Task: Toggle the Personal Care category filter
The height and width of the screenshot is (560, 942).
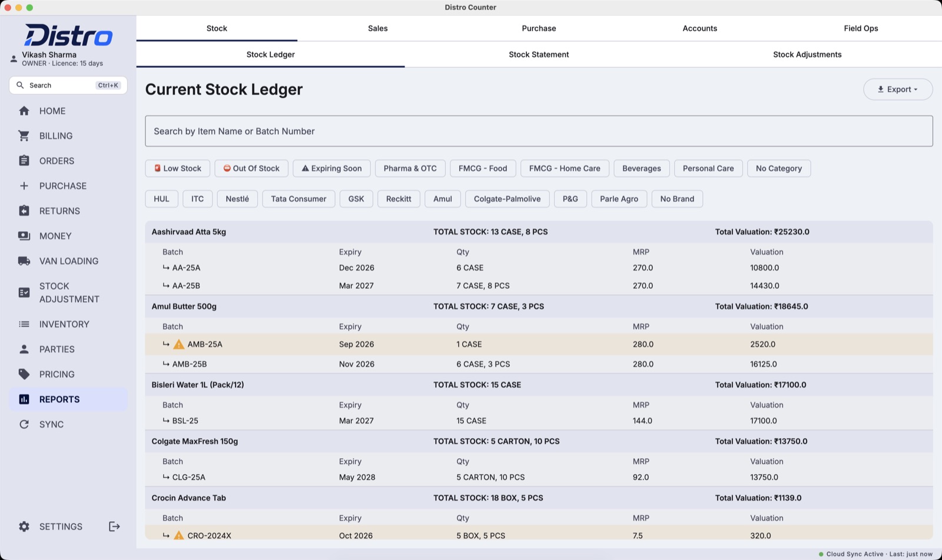Action: coord(708,168)
